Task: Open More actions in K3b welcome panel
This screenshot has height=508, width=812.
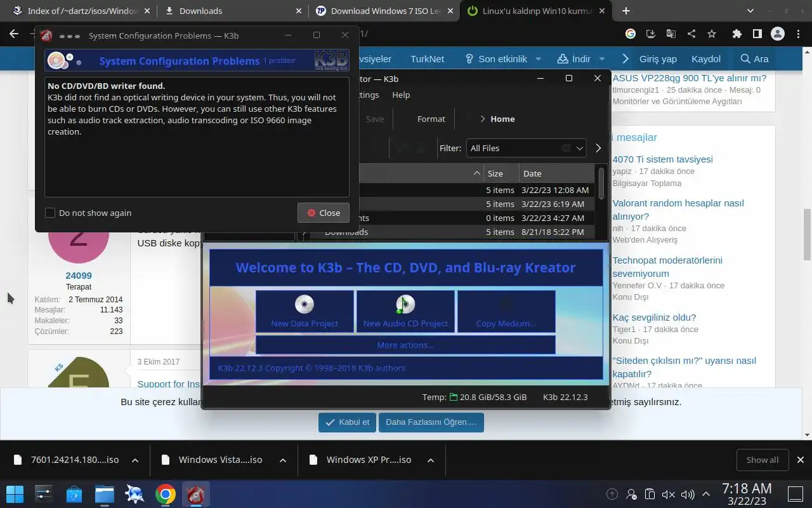Action: point(405,345)
